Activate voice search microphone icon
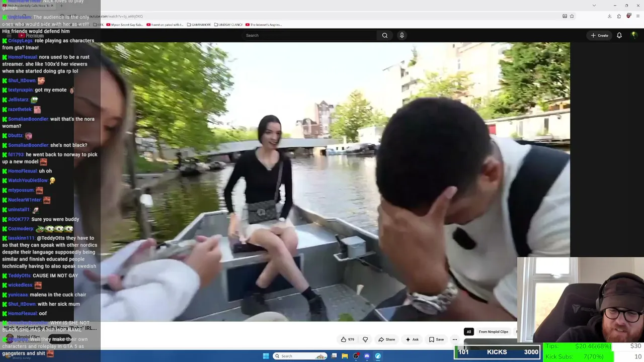 pos(401,35)
